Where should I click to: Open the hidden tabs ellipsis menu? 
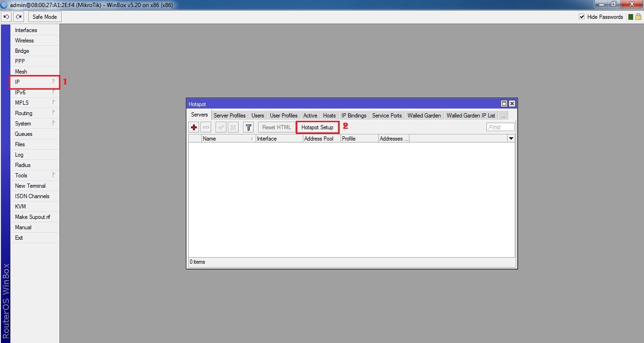(x=503, y=115)
